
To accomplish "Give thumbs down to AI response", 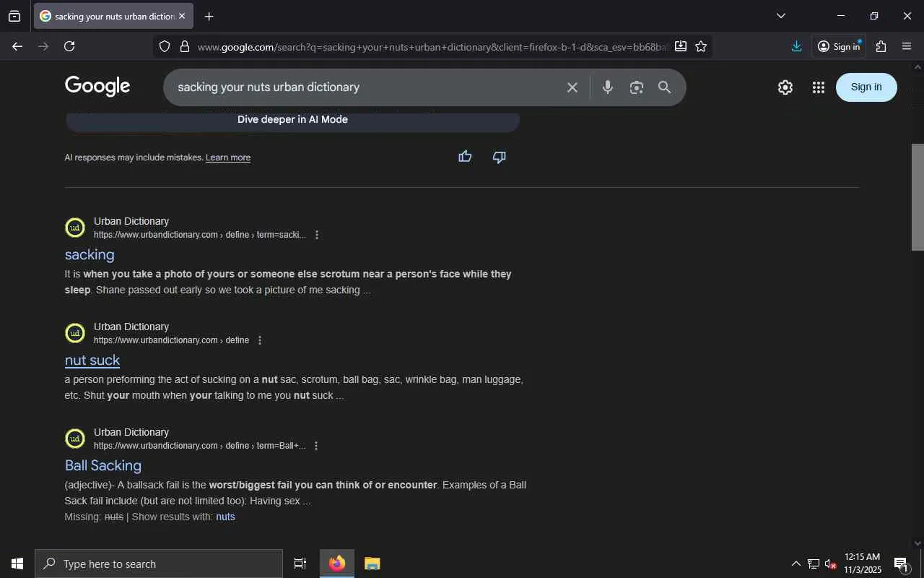I will coord(499,157).
